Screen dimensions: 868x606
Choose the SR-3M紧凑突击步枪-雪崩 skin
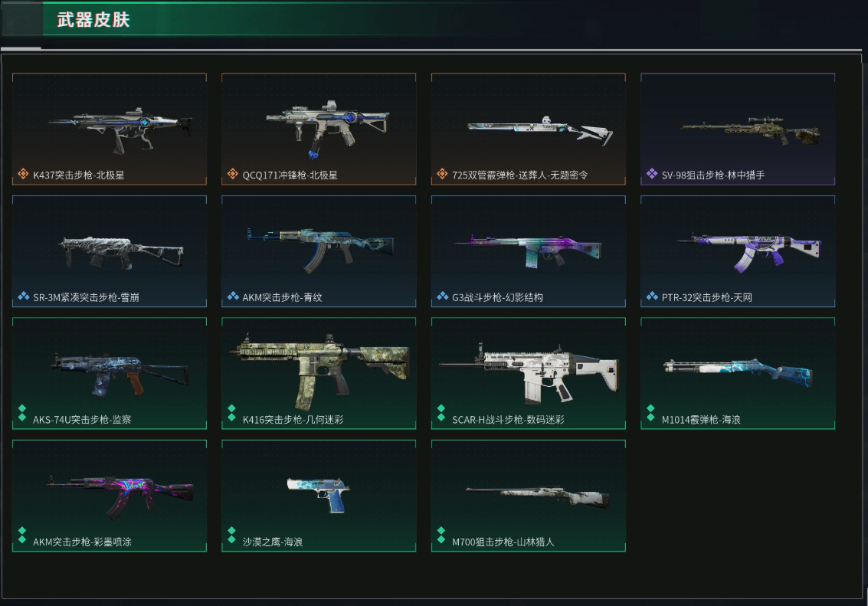click(x=110, y=251)
